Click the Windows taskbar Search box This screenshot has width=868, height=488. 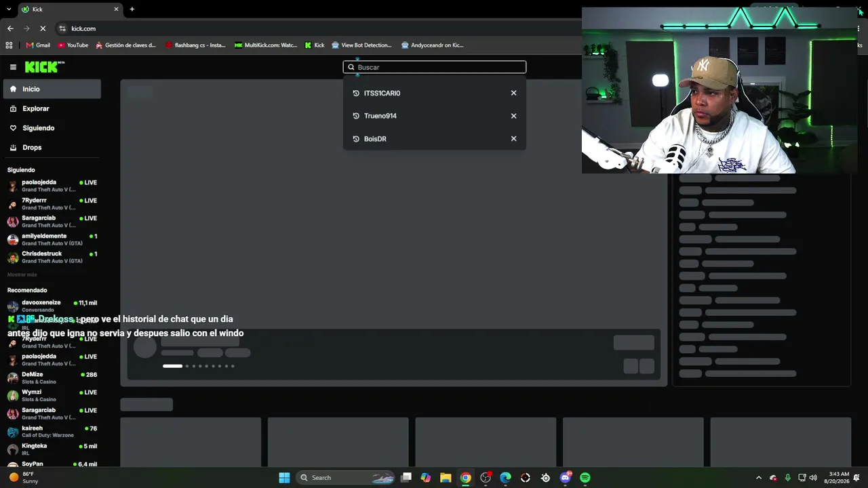[x=346, y=478]
